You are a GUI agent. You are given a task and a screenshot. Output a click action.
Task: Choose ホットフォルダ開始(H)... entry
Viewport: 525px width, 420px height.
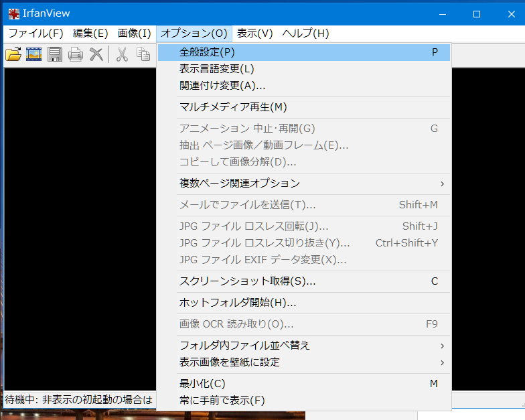(304, 303)
